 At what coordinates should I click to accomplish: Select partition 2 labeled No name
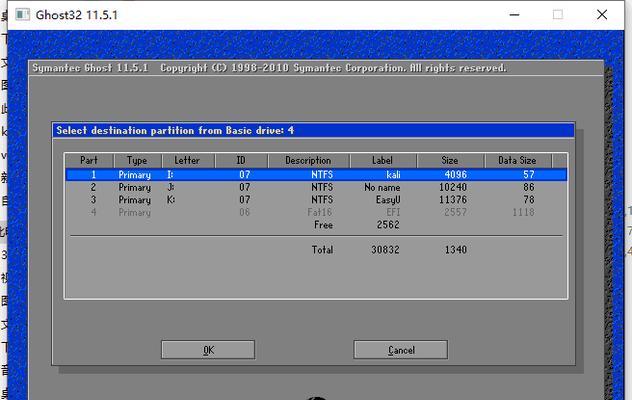[x=315, y=187]
